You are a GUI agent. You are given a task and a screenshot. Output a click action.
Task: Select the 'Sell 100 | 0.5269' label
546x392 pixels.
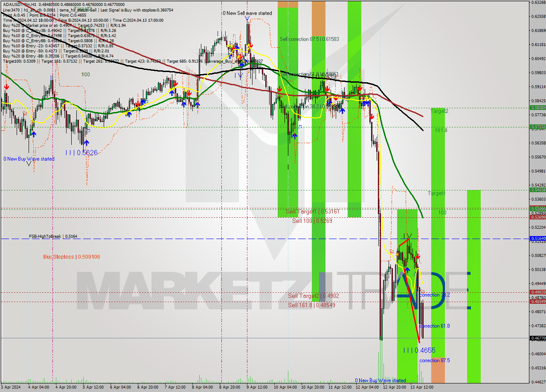[x=312, y=221]
